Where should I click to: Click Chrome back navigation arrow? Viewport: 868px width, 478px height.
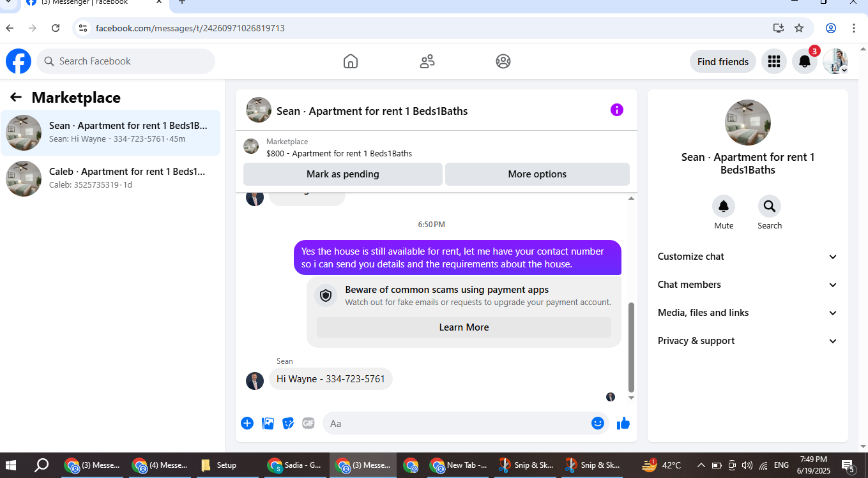(10, 28)
